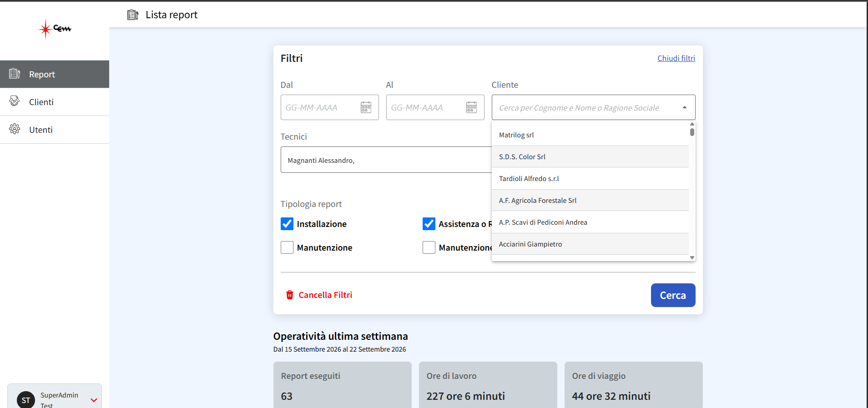Click the Al date input field

(x=435, y=107)
